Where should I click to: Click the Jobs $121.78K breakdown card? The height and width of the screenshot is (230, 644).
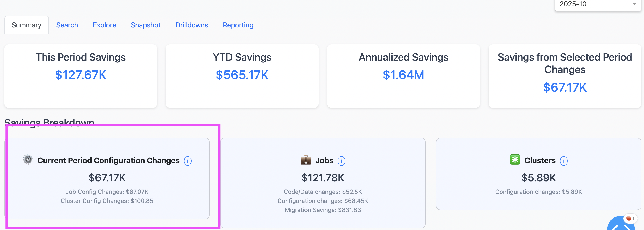(x=322, y=182)
